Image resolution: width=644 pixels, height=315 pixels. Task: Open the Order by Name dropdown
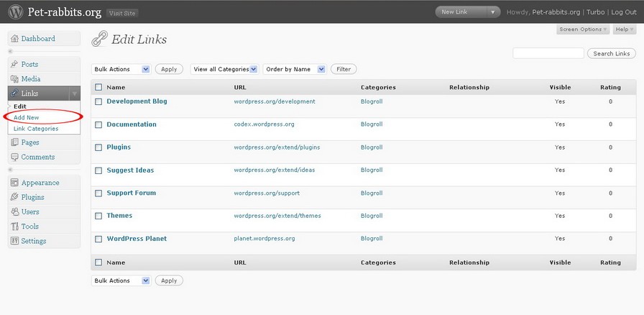tap(295, 69)
